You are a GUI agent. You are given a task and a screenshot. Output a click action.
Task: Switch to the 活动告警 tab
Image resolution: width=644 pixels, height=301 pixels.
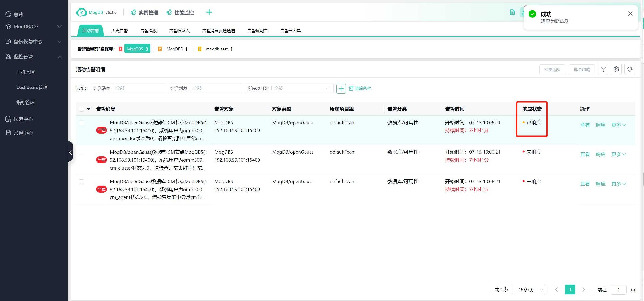pos(90,30)
